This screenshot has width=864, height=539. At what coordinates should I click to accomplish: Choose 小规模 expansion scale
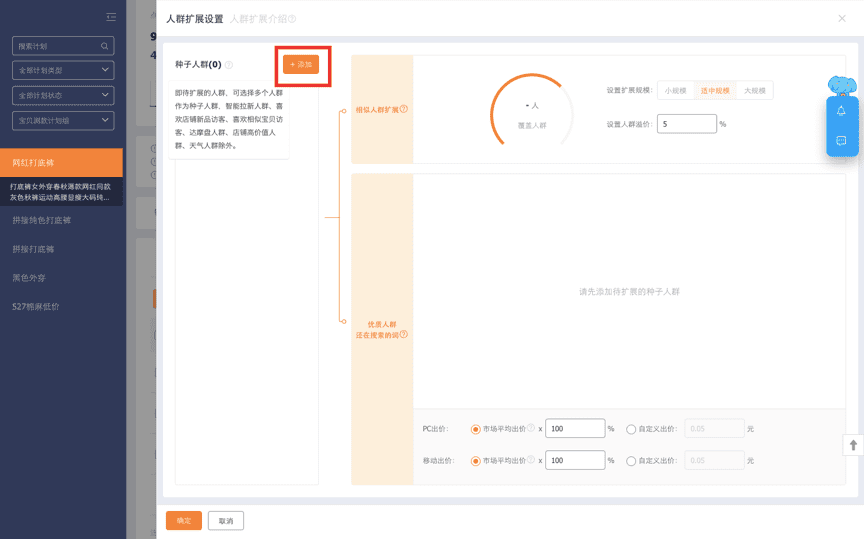(x=676, y=90)
